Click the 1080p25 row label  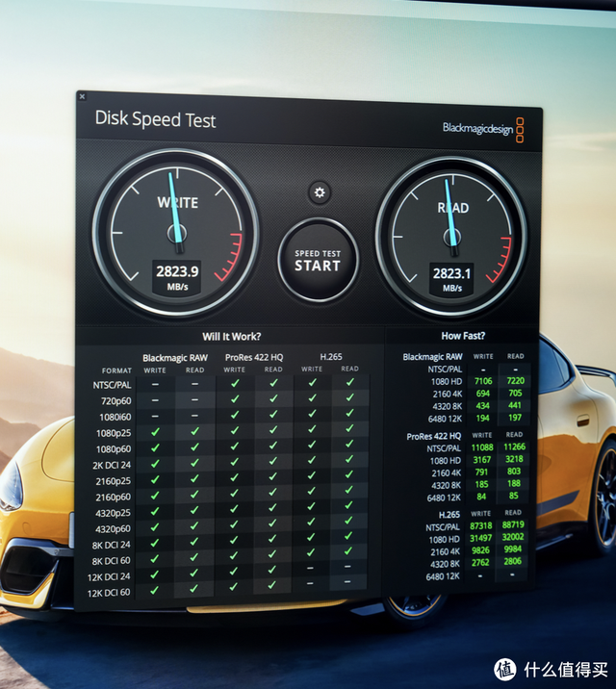(114, 433)
